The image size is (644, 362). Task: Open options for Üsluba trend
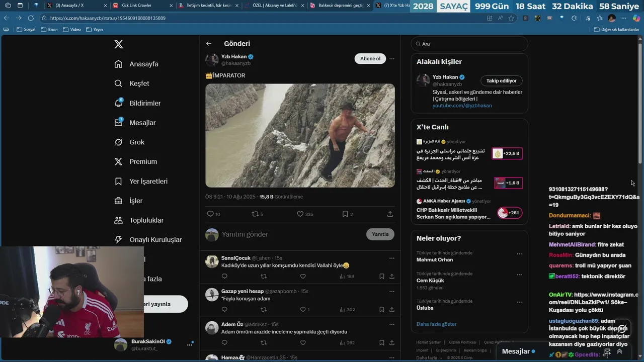click(x=519, y=302)
